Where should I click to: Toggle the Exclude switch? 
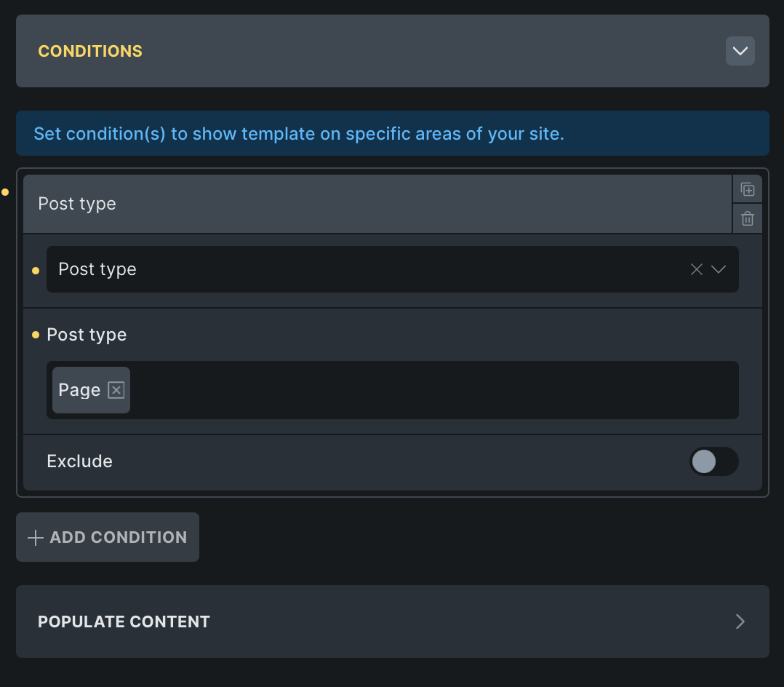tap(713, 461)
